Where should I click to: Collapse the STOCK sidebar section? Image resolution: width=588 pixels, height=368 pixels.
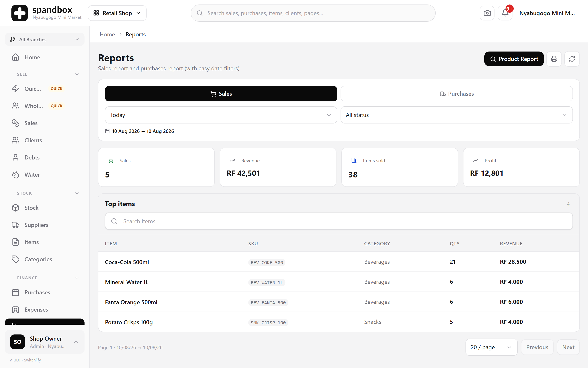click(77, 193)
